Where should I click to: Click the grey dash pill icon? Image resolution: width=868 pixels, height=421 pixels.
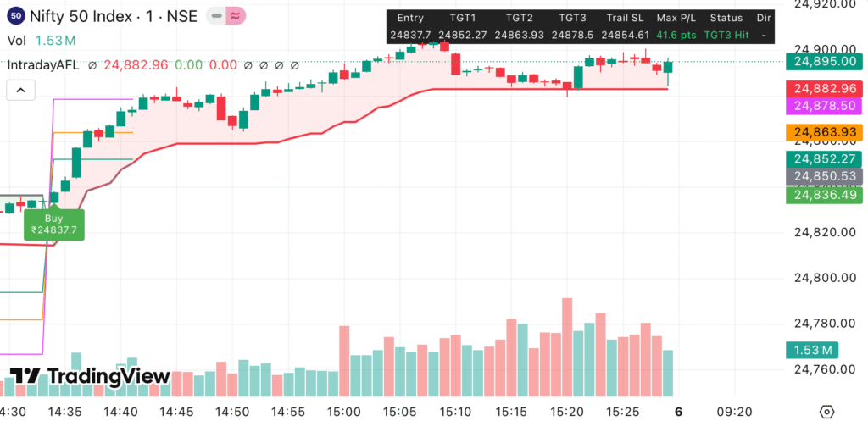pyautogui.click(x=218, y=15)
